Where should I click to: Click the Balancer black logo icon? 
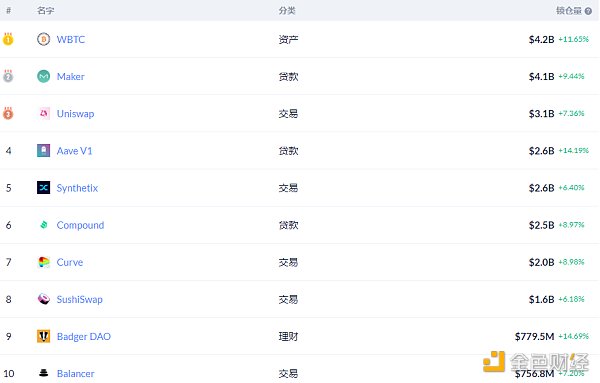[x=44, y=373]
